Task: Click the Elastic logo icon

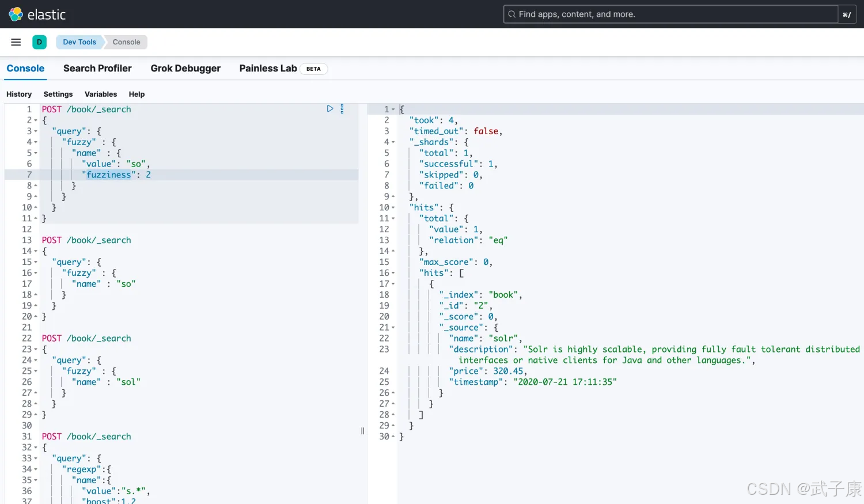Action: coord(16,14)
